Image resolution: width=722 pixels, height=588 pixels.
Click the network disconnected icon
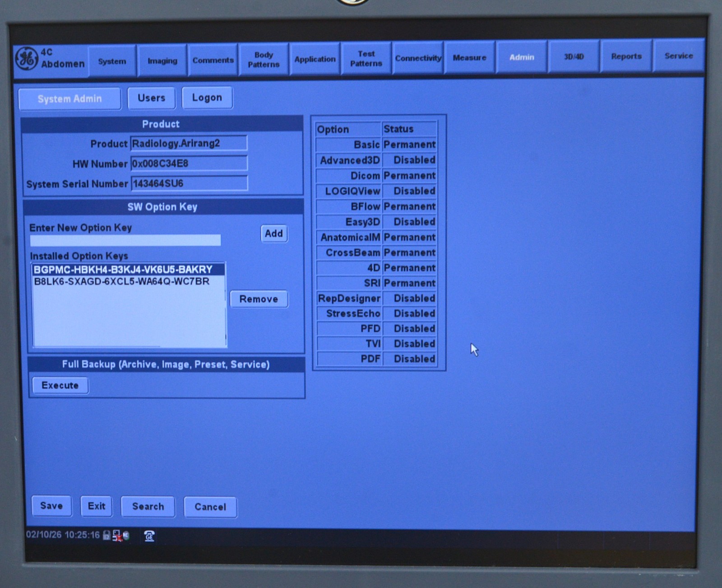pos(117,536)
